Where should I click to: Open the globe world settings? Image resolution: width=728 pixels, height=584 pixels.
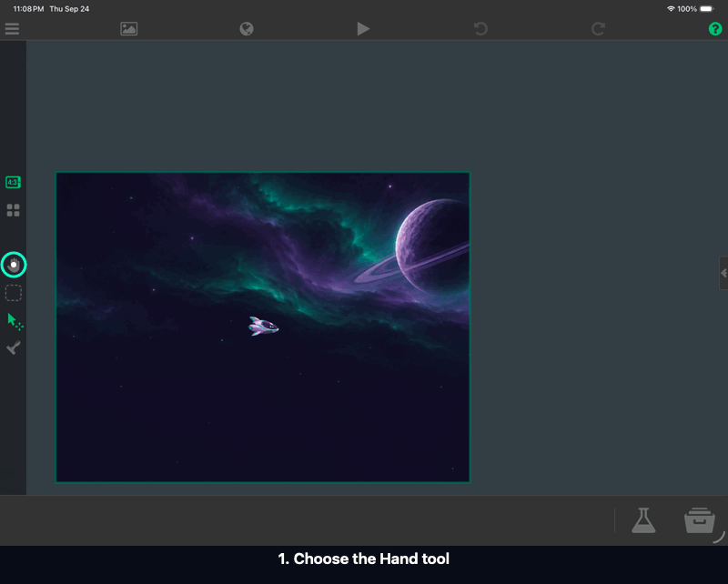coord(247,29)
